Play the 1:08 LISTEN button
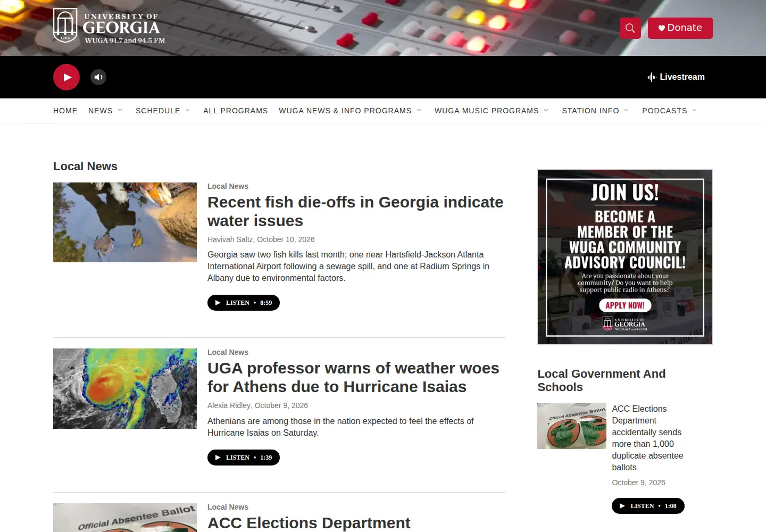The width and height of the screenshot is (766, 532). click(x=648, y=506)
